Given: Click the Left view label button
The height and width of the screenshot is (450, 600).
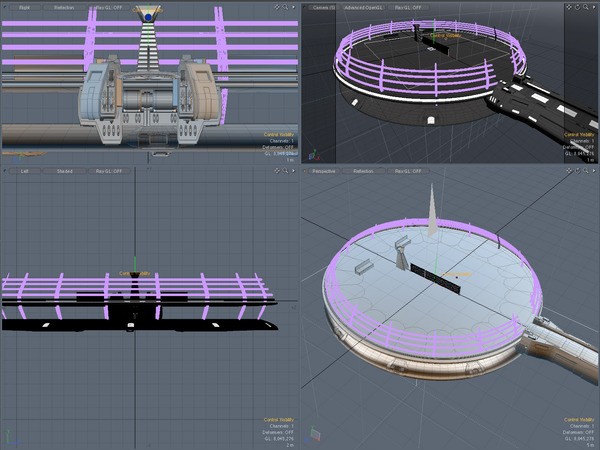Looking at the screenshot, I should click(24, 172).
